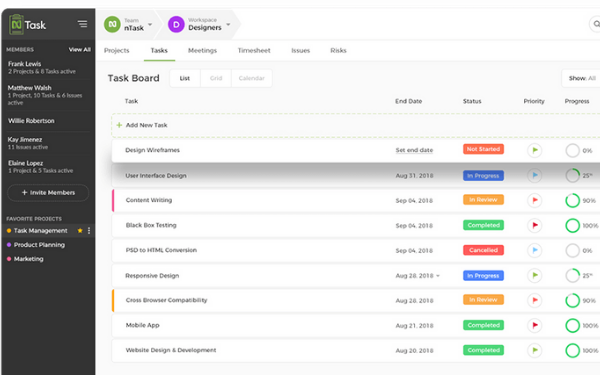Click Set end date for Design Wireframes
This screenshot has height=375, width=600.
tap(414, 150)
